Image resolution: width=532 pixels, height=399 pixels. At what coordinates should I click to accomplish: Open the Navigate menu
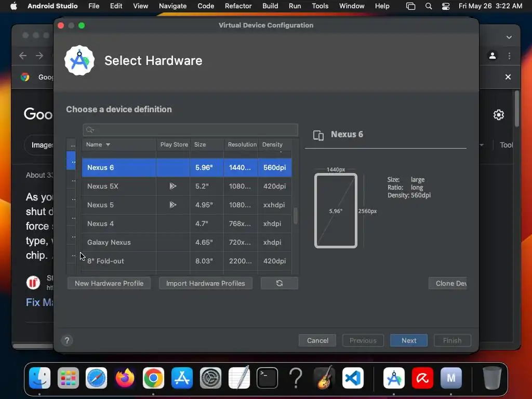pos(172,6)
